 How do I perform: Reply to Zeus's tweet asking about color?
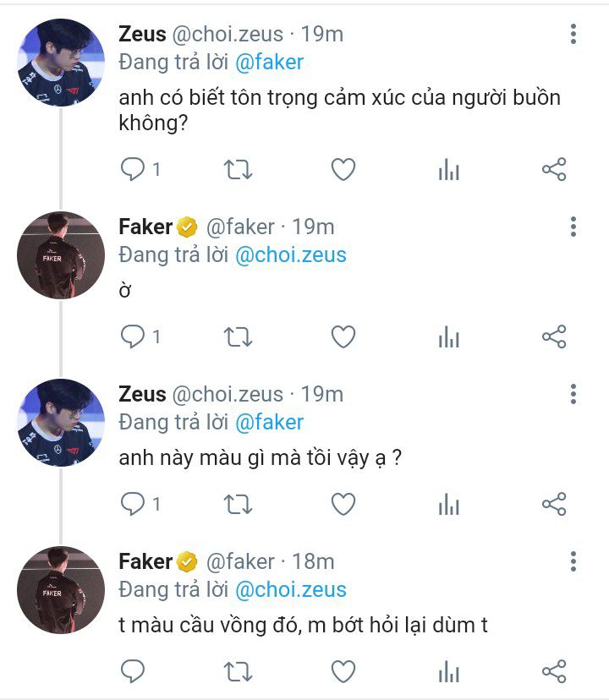coord(133,505)
